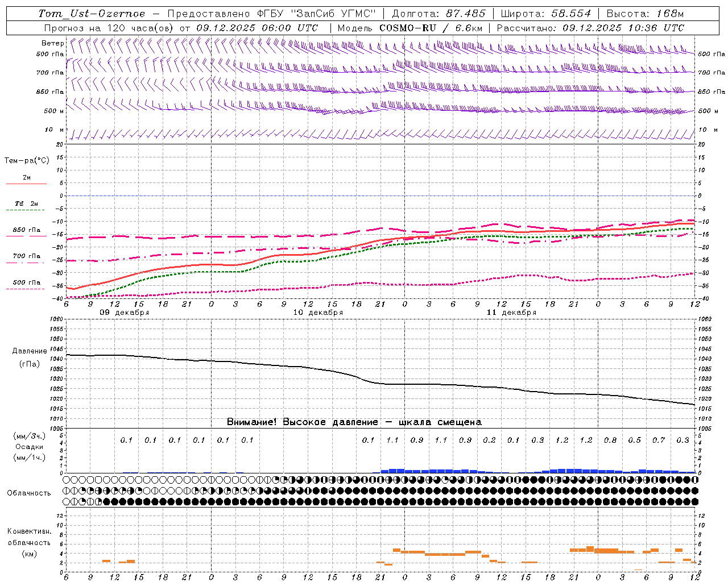
Task: Click the "Тем-ра(°C)" temperature panel label
Action: pos(27,161)
